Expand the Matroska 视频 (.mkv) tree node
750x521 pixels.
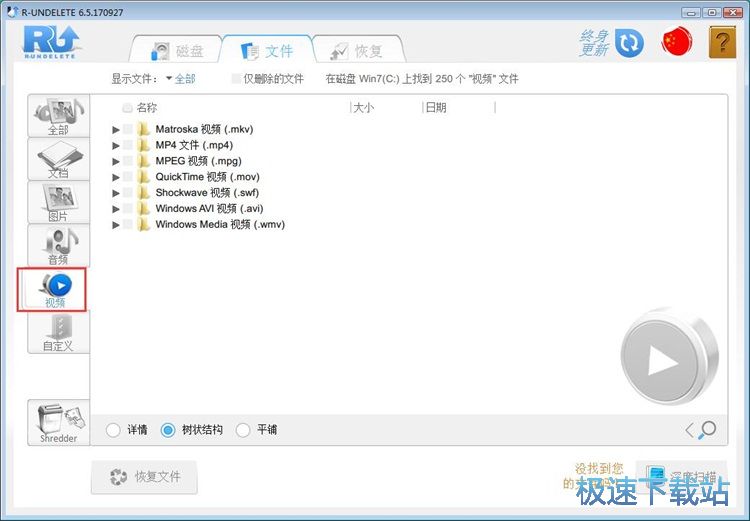pos(116,130)
